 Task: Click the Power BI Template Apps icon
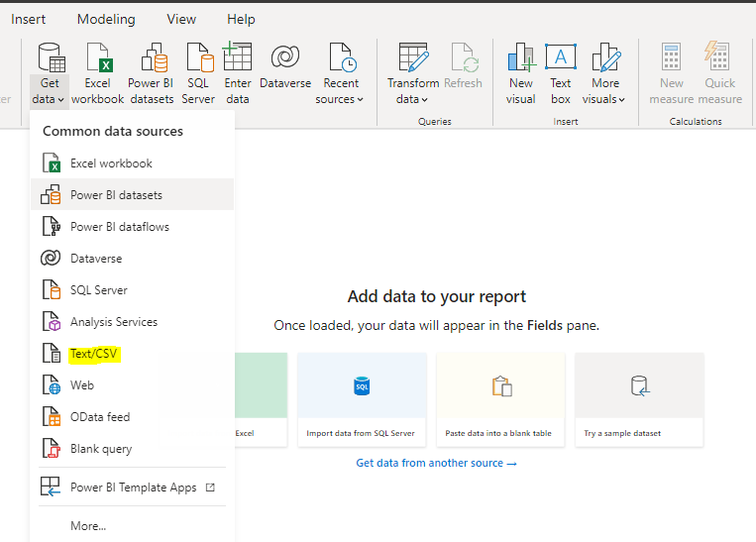click(51, 487)
